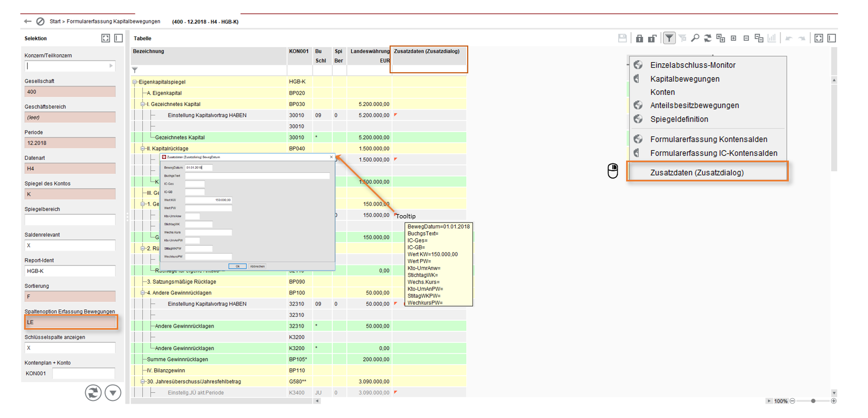Toggle the Tabelle side panel icon
Viewport: 868px width, 418px height.
click(832, 38)
